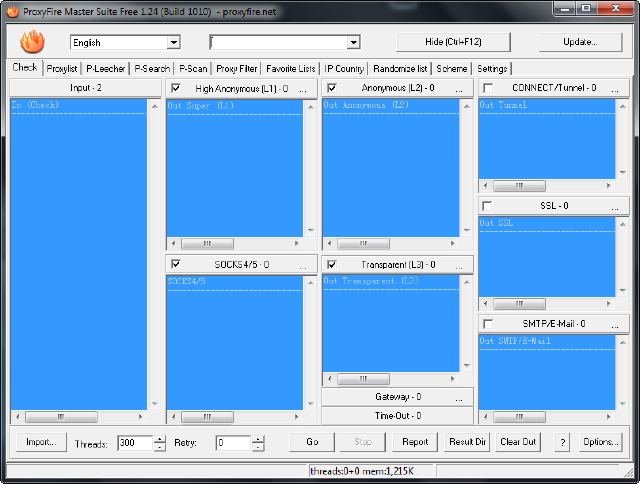Click the In (Check) list header text

[x=35, y=105]
